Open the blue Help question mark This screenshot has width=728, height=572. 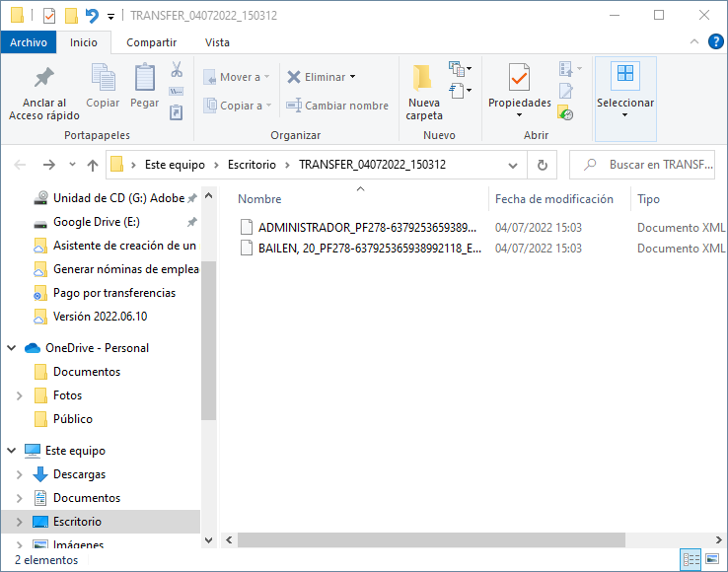715,41
